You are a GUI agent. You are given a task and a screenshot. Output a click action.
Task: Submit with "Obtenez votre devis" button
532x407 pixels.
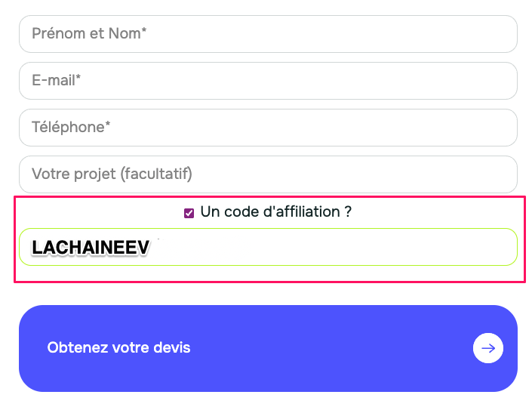268,348
